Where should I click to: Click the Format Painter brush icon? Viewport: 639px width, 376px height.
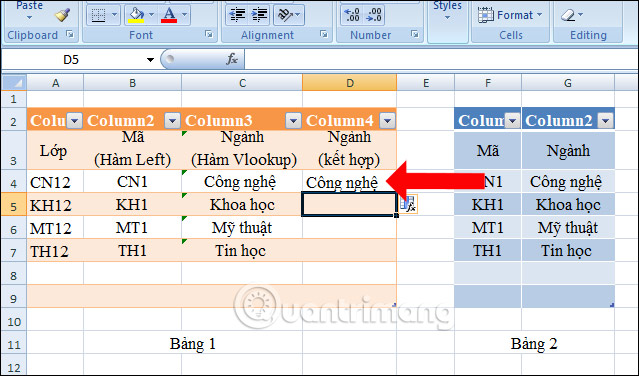pyautogui.click(x=62, y=15)
